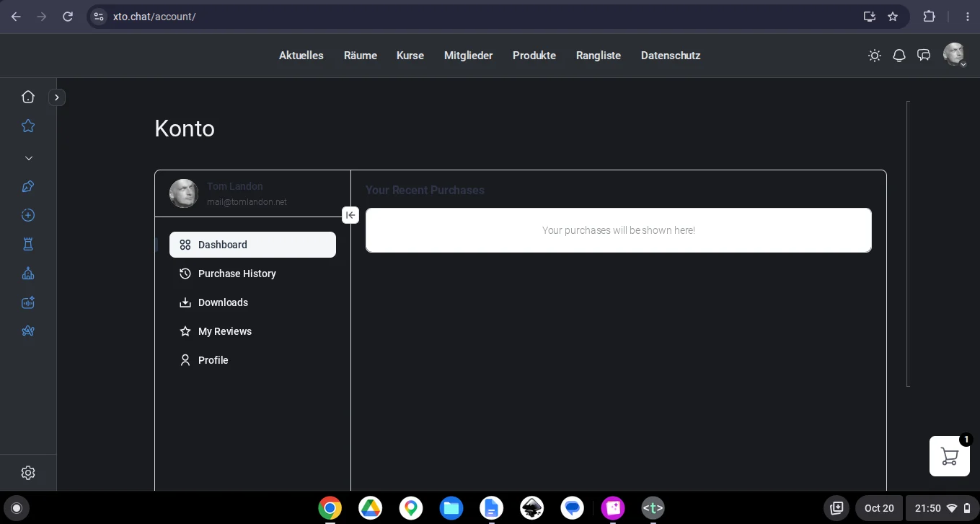Open the notifications bell
Viewport: 980px width, 524px height.
pyautogui.click(x=899, y=56)
